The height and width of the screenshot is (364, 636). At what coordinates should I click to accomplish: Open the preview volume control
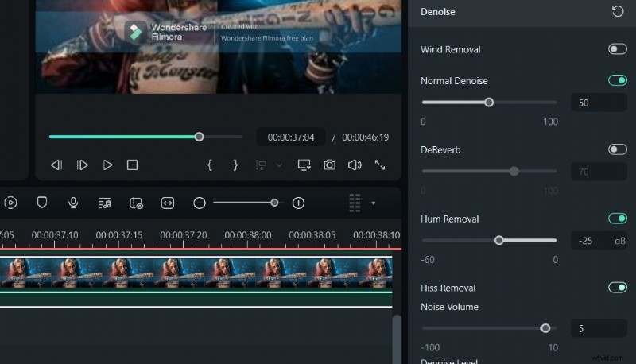coord(355,165)
